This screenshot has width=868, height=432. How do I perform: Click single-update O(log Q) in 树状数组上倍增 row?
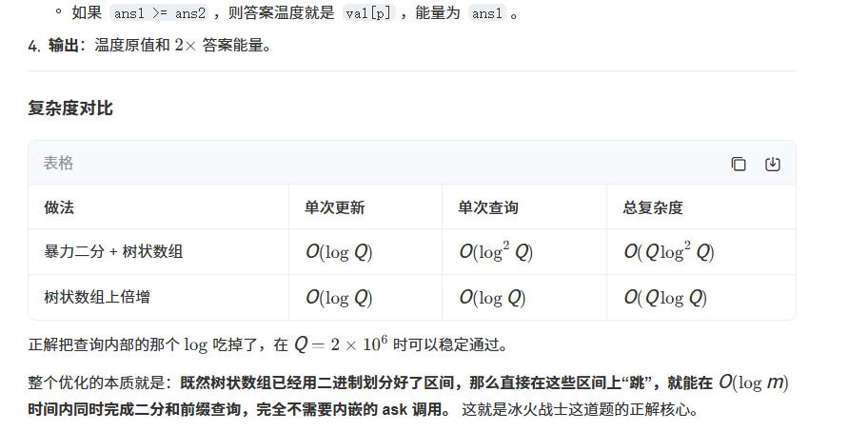click(340, 298)
